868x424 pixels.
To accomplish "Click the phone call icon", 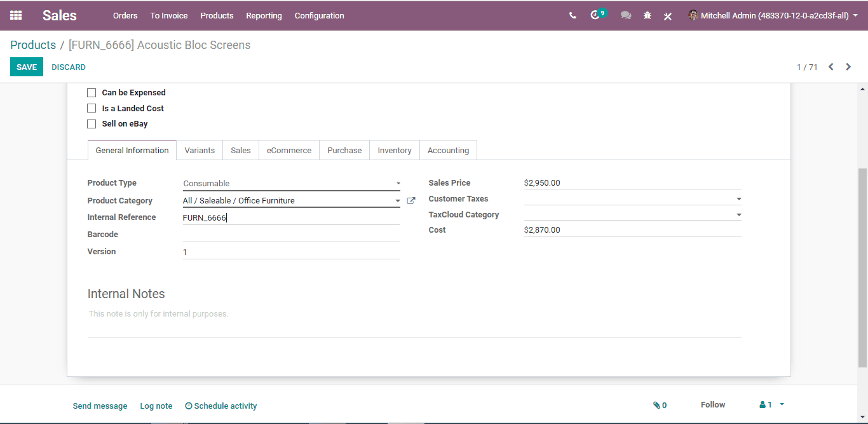I will [573, 15].
